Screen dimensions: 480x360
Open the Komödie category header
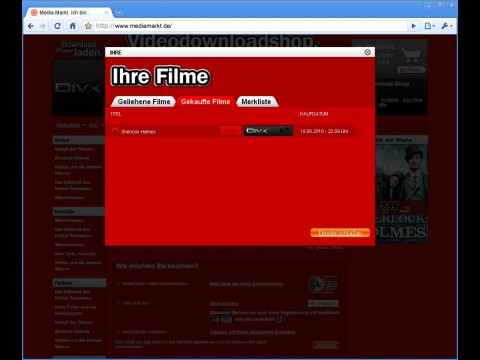coord(79,211)
